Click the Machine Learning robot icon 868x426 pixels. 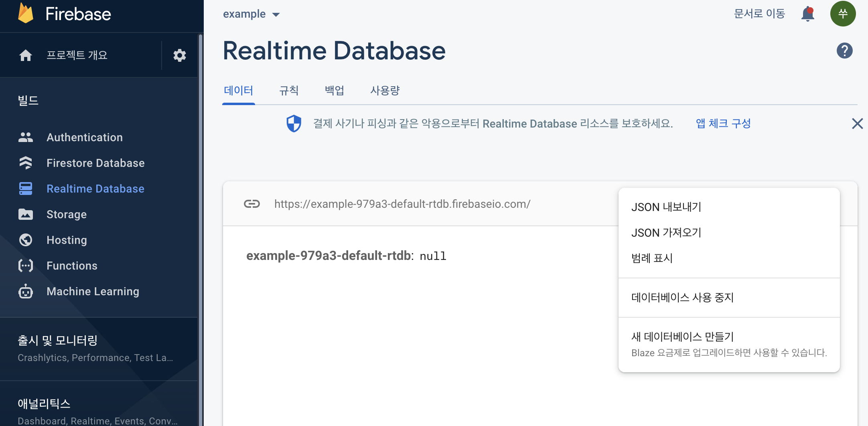tap(26, 291)
